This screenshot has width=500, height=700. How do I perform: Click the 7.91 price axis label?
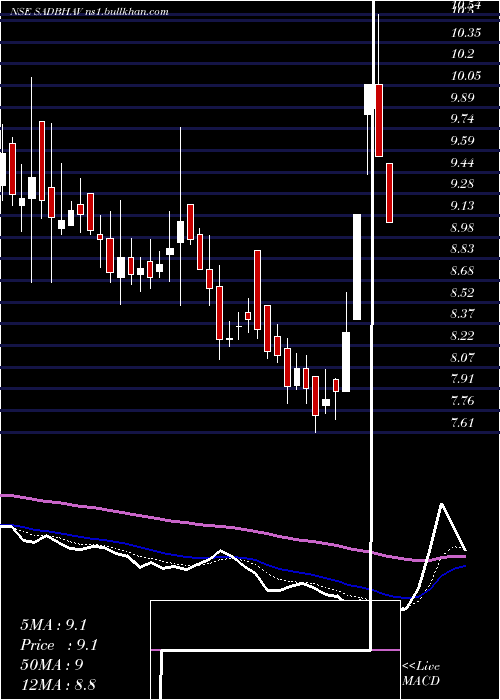(462, 379)
